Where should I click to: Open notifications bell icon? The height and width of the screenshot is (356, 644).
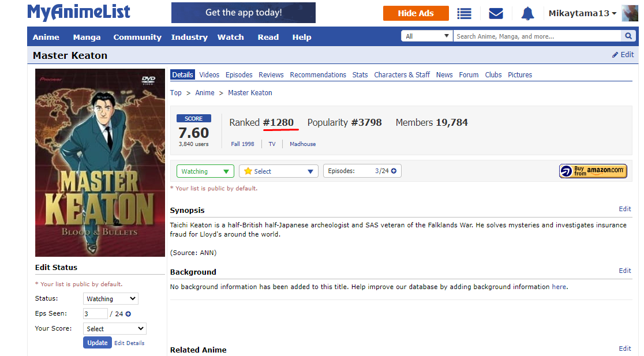527,13
